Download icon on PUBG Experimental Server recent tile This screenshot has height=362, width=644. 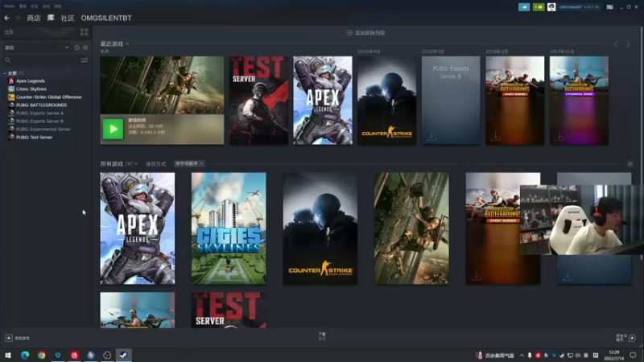pos(559,135)
